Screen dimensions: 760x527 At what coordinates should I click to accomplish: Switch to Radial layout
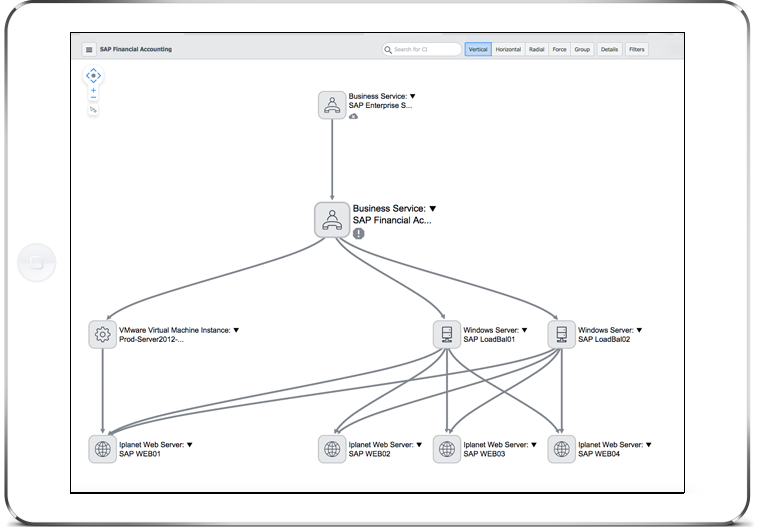tap(537, 49)
